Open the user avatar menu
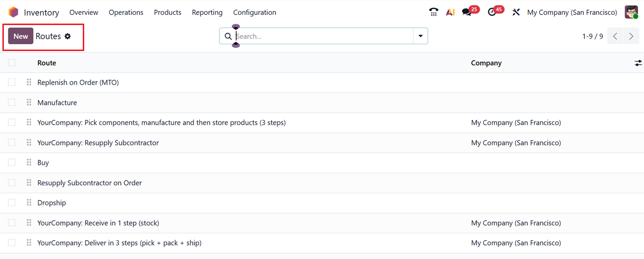 pyautogui.click(x=631, y=13)
